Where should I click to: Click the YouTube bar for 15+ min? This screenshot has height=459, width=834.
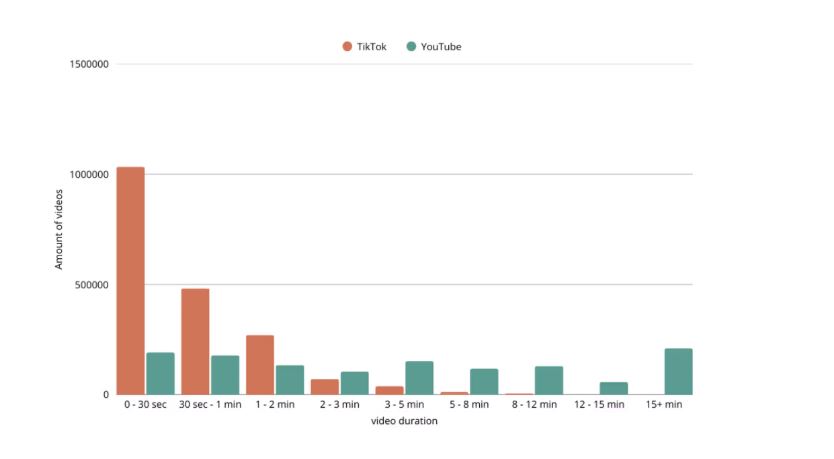(678, 372)
